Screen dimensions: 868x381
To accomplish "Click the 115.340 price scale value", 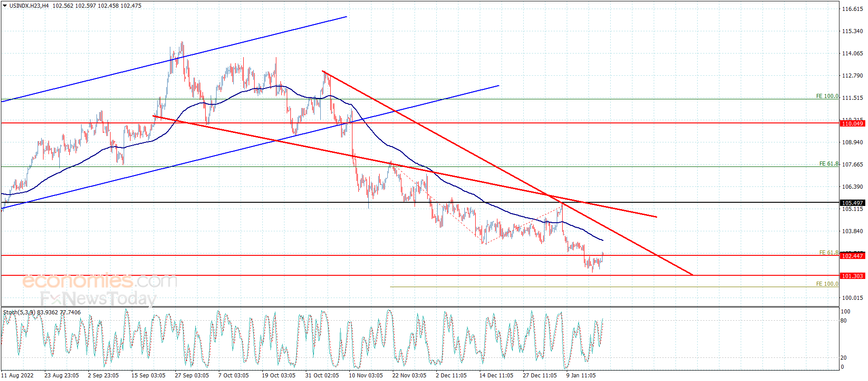I will (852, 31).
